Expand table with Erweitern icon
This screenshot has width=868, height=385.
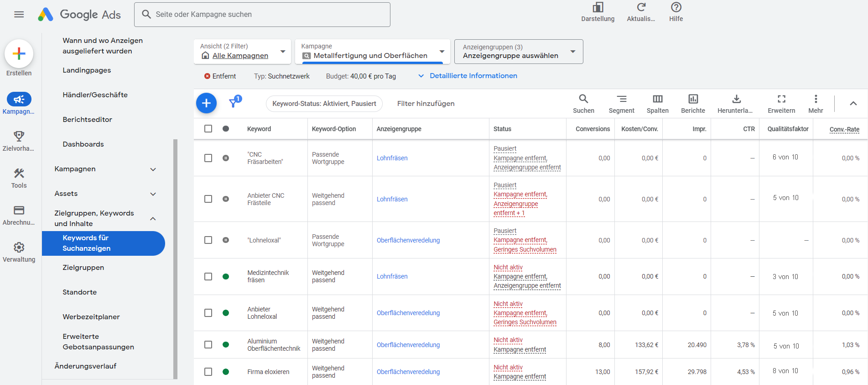pos(781,104)
